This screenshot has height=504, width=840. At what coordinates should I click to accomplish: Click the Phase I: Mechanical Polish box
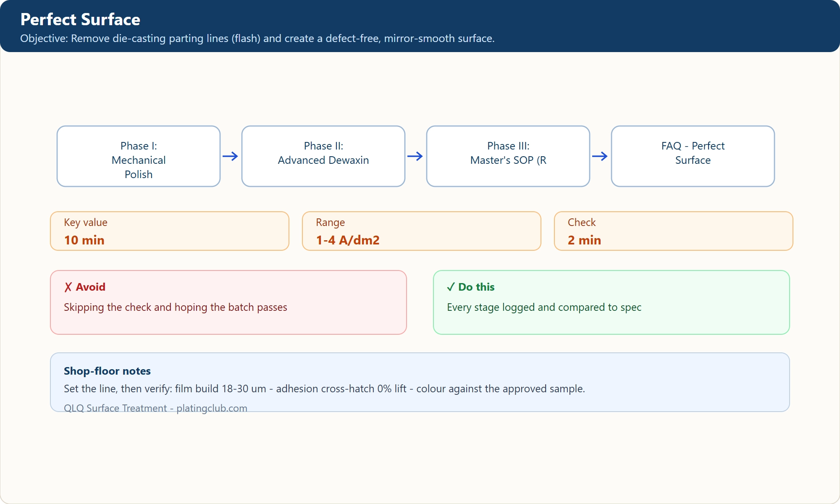139,156
